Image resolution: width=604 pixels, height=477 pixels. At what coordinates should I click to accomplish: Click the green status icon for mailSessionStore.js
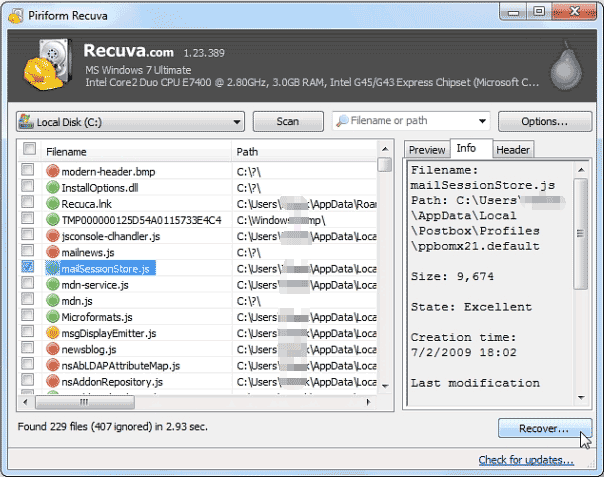(52, 268)
